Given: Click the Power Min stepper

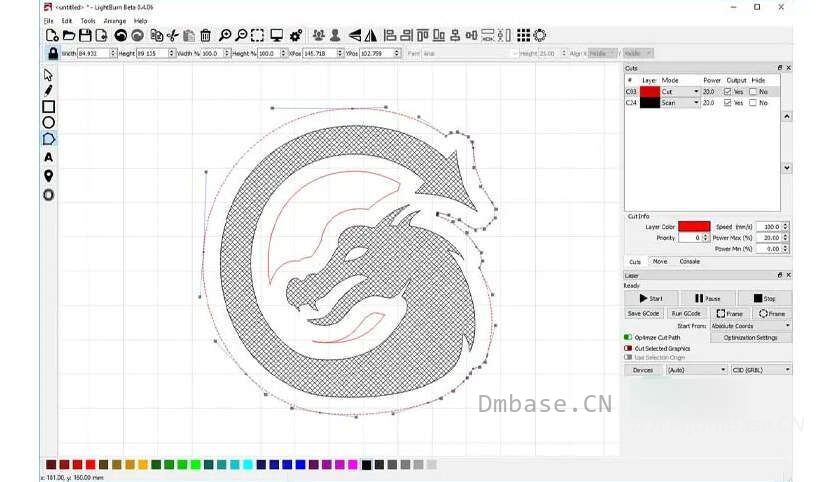Looking at the screenshot, I should 786,249.
